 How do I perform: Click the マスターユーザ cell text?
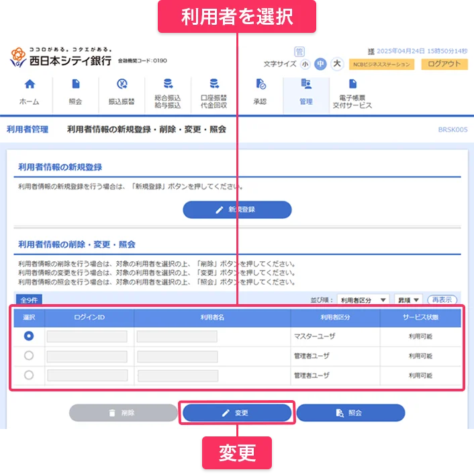pos(315,336)
